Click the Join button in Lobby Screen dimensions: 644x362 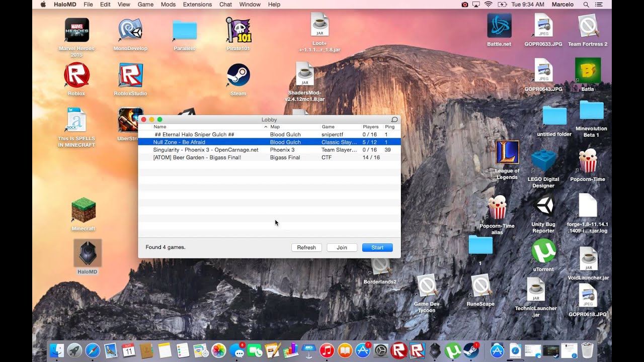click(342, 247)
